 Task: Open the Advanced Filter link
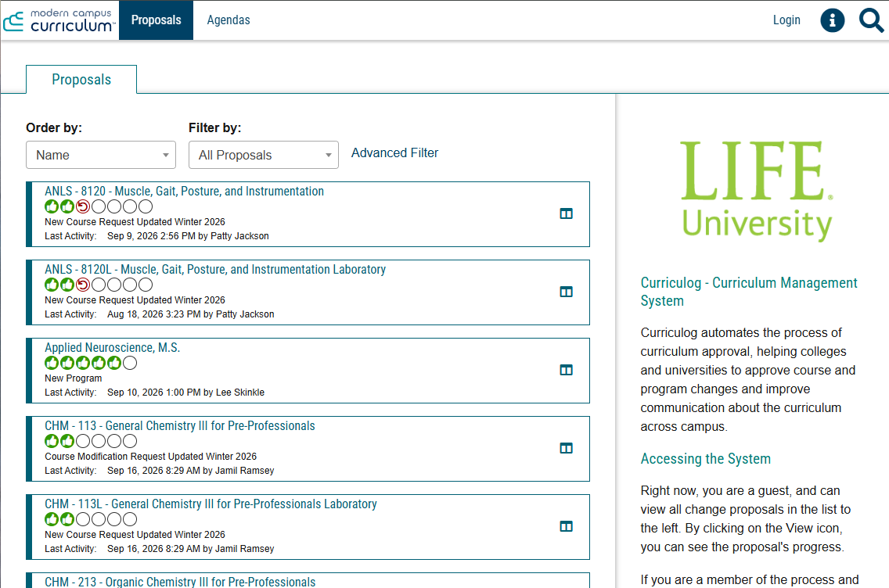394,153
